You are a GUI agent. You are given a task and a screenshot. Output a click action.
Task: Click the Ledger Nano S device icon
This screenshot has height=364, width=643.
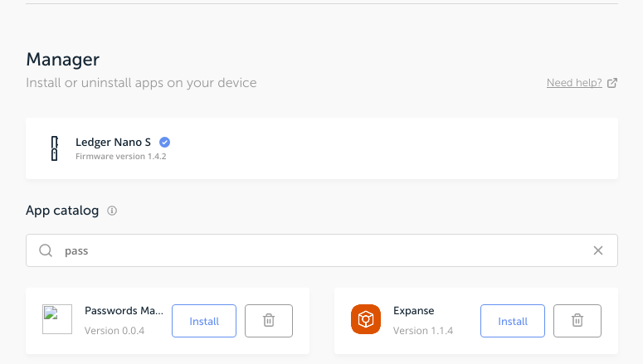(x=55, y=148)
